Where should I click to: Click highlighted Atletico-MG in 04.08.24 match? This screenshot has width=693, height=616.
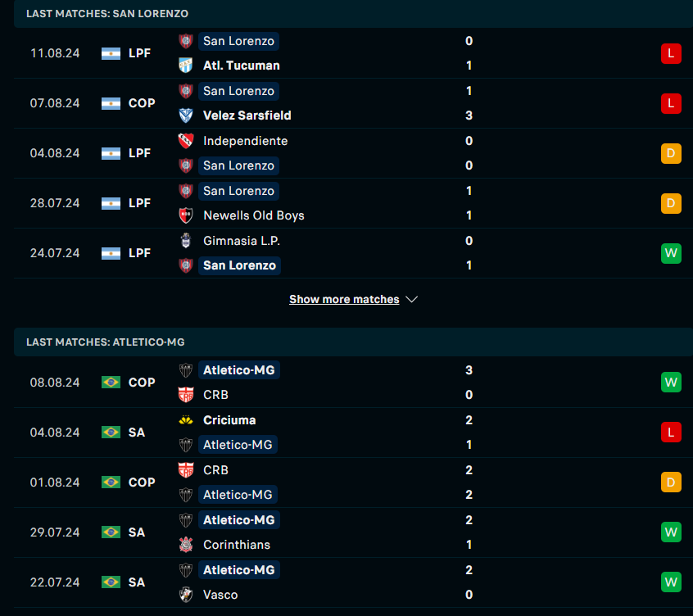pyautogui.click(x=238, y=445)
